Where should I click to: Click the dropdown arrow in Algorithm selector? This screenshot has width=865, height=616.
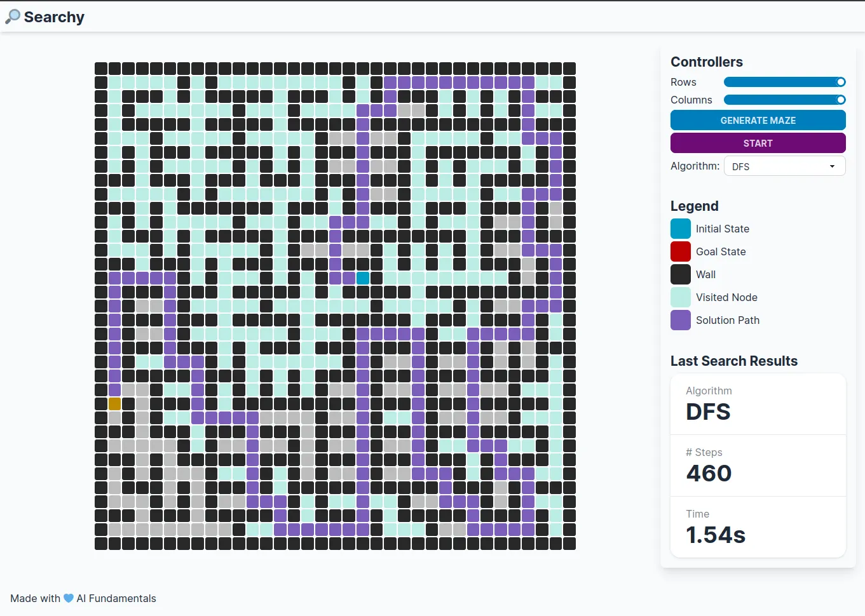(832, 166)
